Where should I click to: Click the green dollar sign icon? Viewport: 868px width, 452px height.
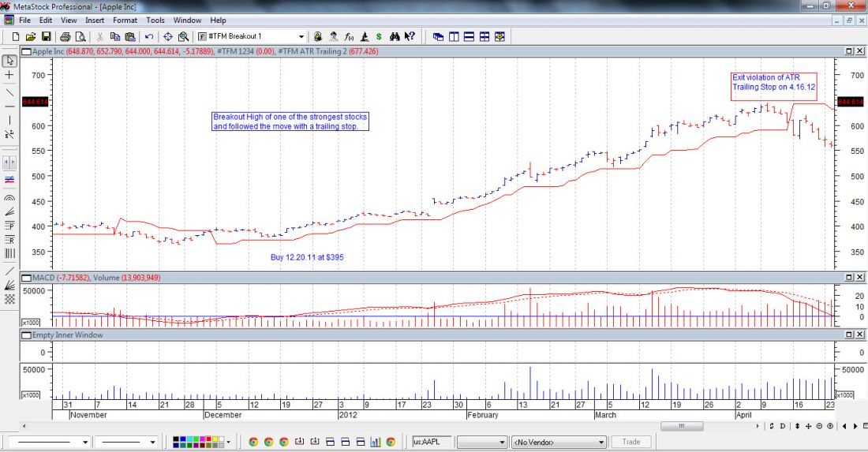[379, 36]
